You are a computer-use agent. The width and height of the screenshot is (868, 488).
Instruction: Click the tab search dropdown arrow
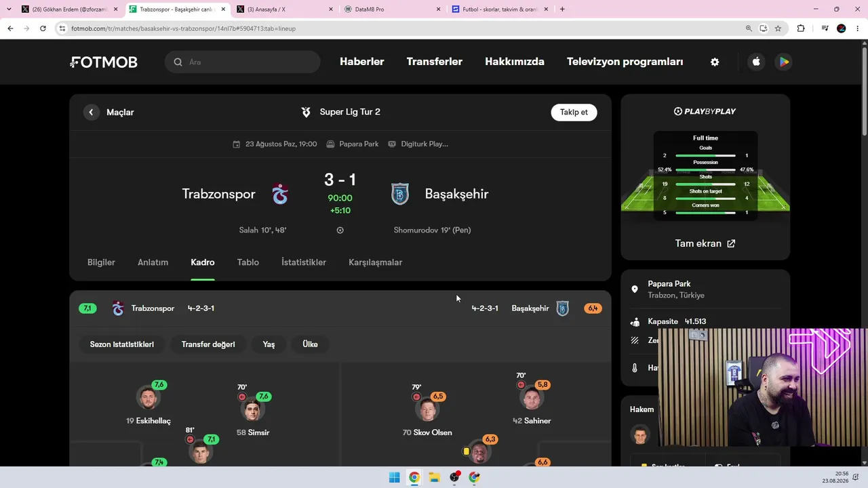9,9
